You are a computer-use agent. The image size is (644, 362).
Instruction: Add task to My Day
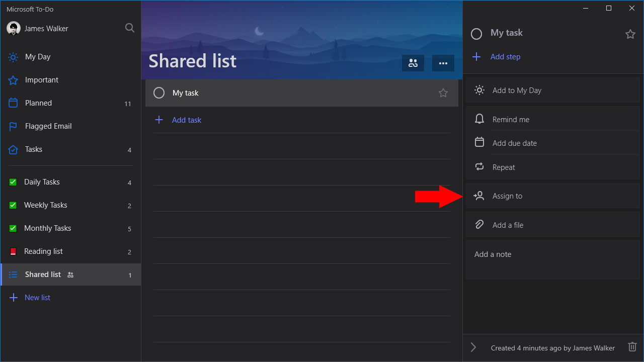point(553,90)
